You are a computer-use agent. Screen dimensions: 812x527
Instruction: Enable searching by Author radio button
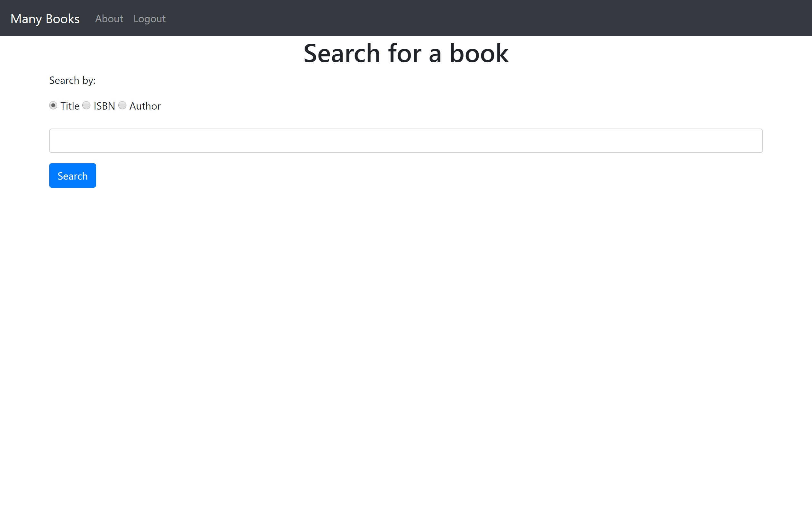[x=122, y=105]
